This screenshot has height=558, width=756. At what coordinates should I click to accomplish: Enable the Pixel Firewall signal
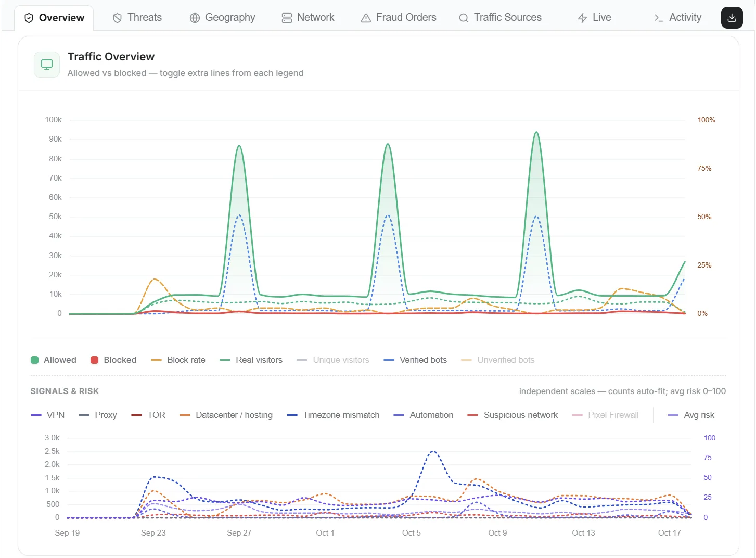coord(605,415)
